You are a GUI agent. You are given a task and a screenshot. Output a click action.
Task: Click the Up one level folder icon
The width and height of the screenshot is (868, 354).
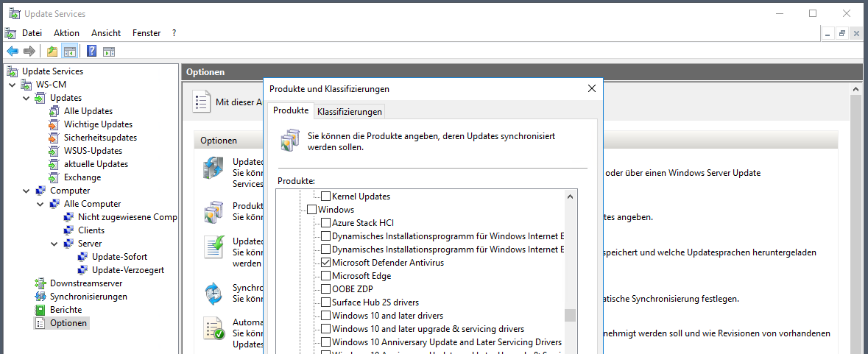(52, 52)
